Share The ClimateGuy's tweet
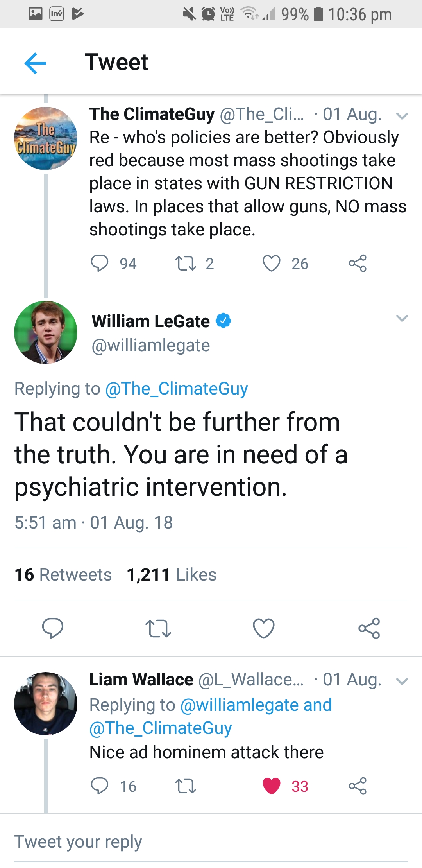This screenshot has width=422, height=868. click(358, 263)
